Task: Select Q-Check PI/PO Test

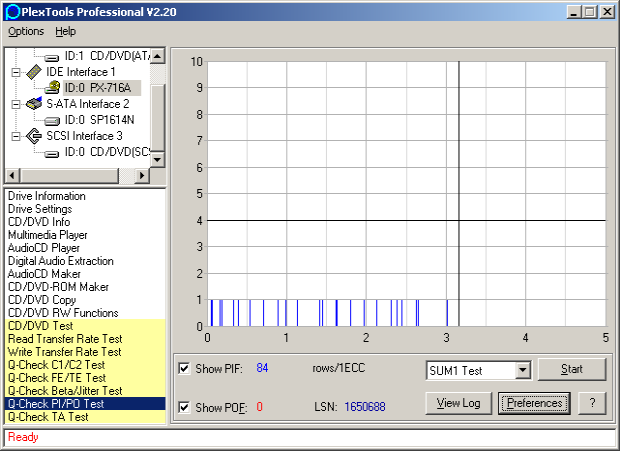Action: (85, 404)
